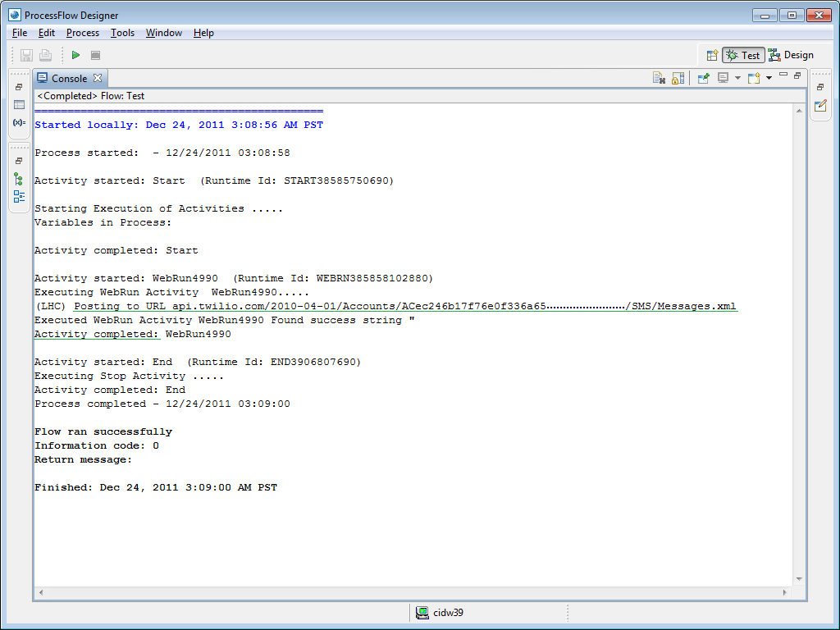Close the Console tab
Viewport: 840px width, 630px height.
(97, 78)
